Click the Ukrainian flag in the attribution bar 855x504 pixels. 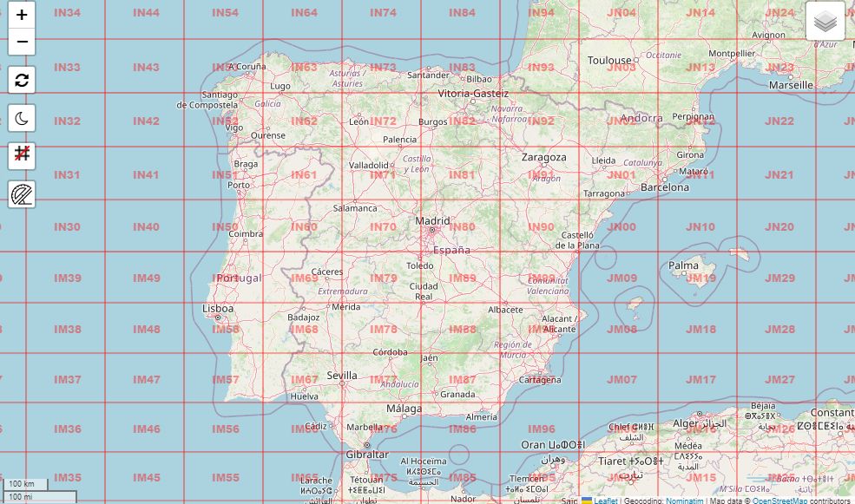point(588,501)
